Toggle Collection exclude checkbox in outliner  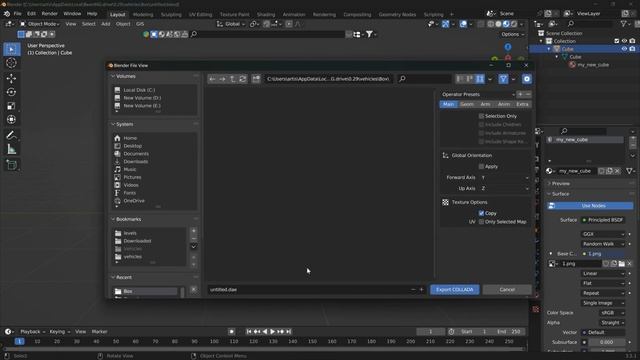click(x=616, y=41)
